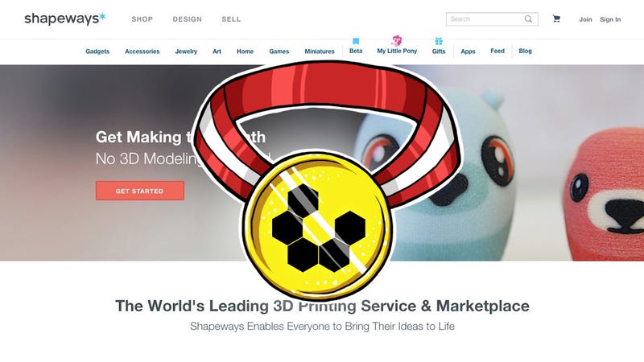Open the SELL menu
Screen dimensions: 644x362
coord(231,19)
